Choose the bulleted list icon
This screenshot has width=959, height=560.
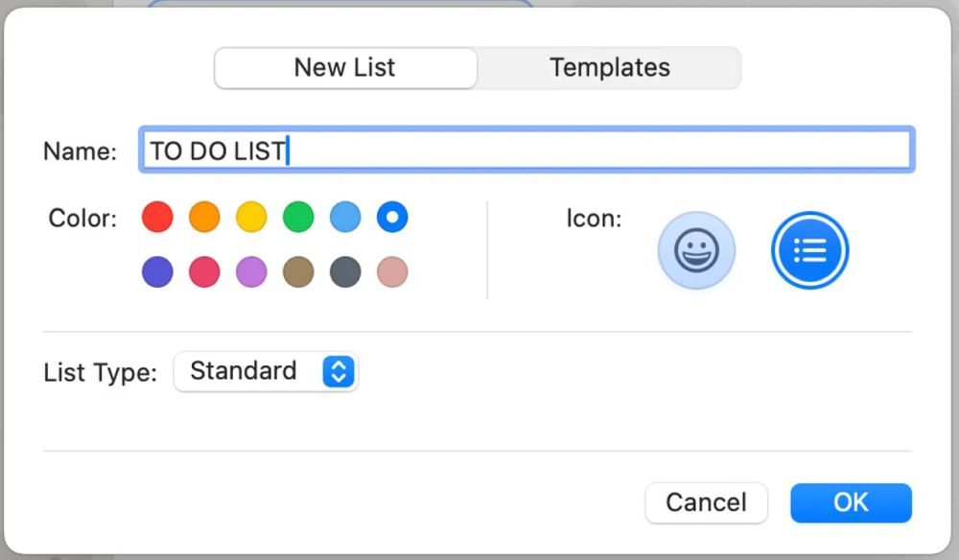[810, 250]
